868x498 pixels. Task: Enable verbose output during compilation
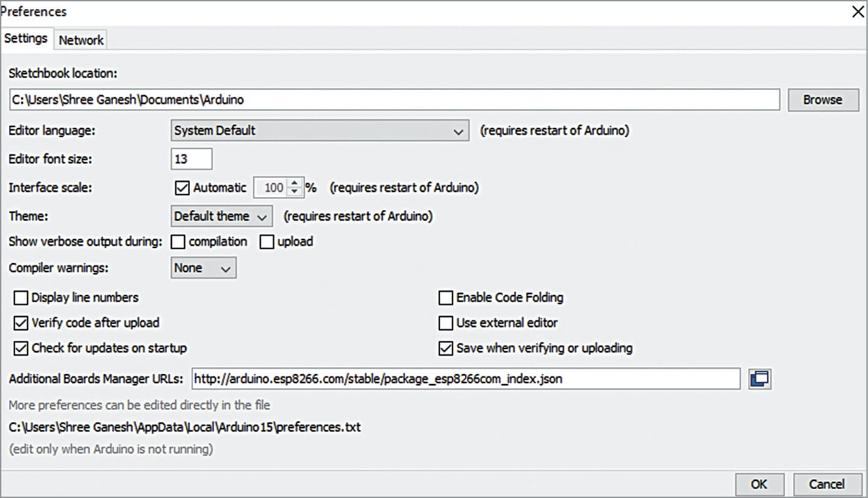click(x=178, y=242)
